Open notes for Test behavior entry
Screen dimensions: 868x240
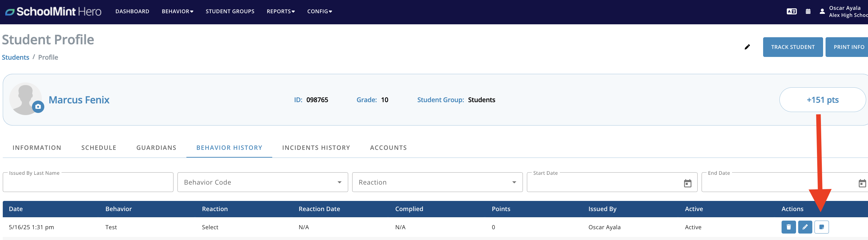tap(822, 227)
